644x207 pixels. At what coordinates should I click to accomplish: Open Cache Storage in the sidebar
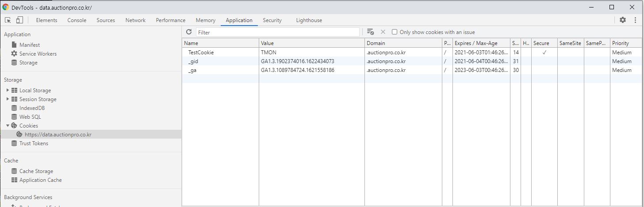(36, 171)
